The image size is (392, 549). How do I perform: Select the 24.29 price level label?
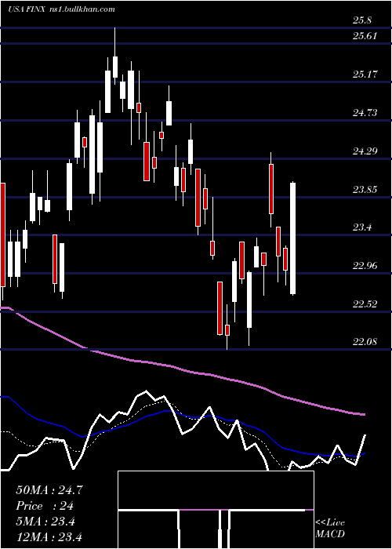[365, 151]
